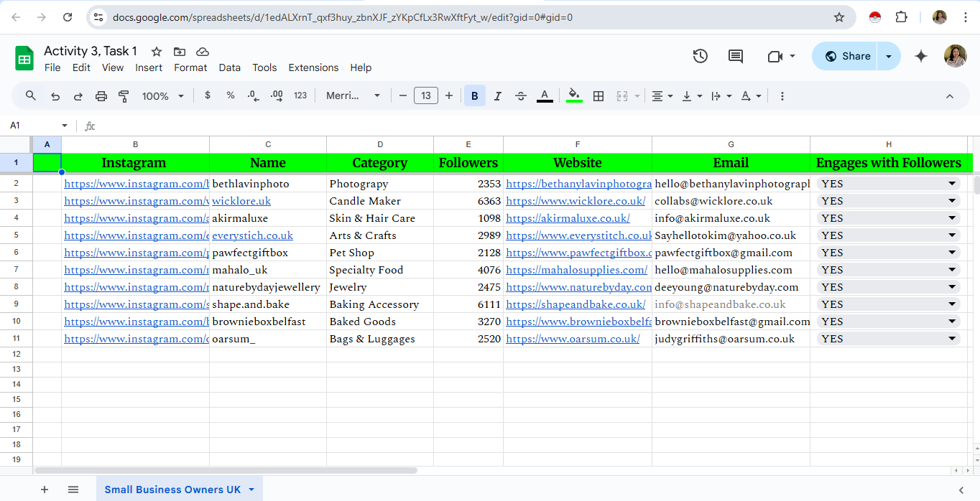
Task: Open zoom level 100% dropdown
Action: pos(163,95)
